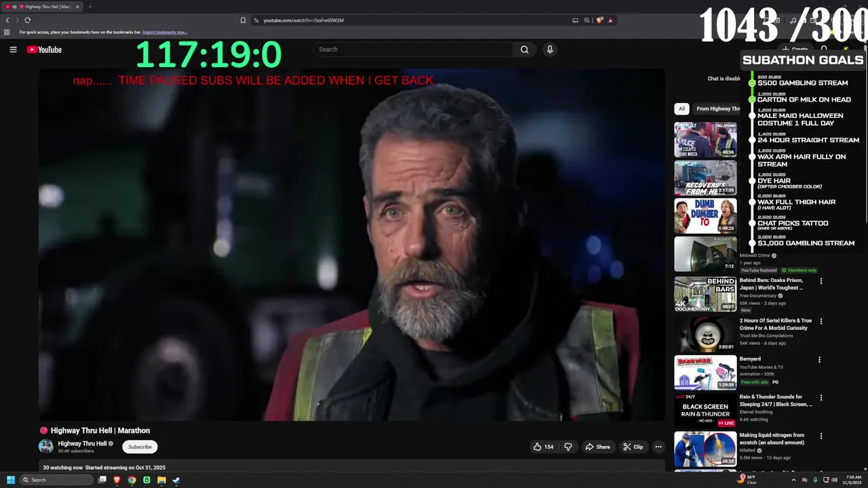The height and width of the screenshot is (488, 868).
Task: Open Brave browser from the taskbar
Action: click(117, 480)
